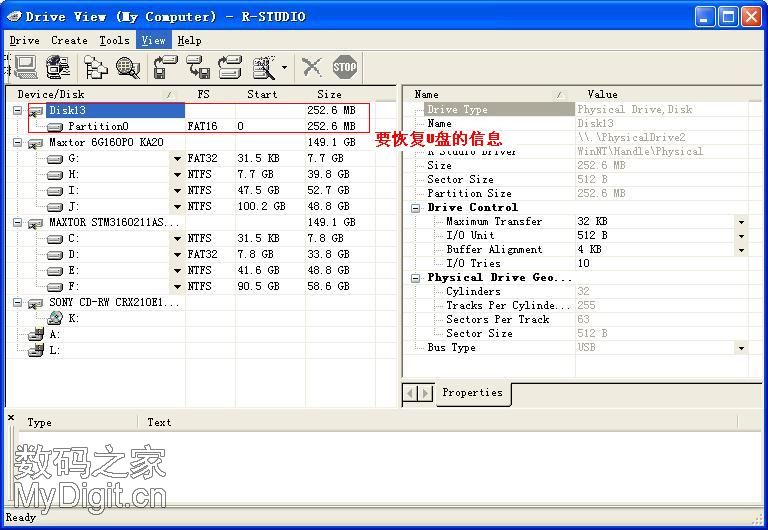Click the left tab scroll arrow

[x=410, y=393]
